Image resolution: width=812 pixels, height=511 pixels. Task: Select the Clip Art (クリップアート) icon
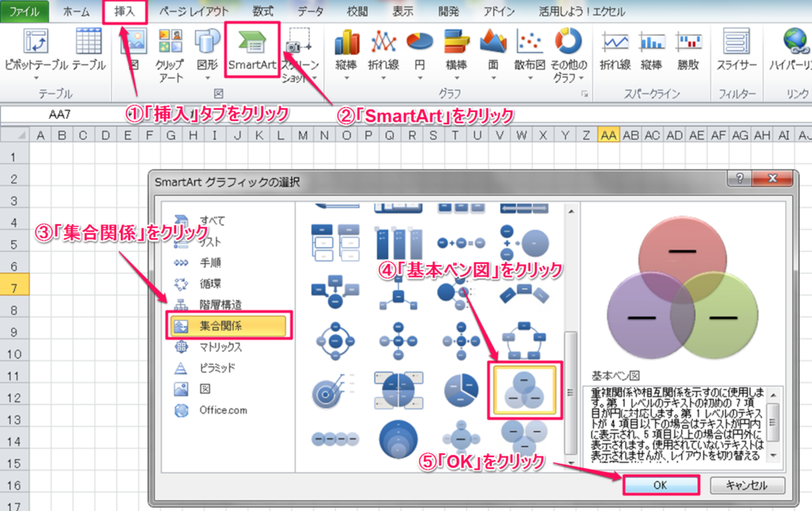[x=169, y=49]
